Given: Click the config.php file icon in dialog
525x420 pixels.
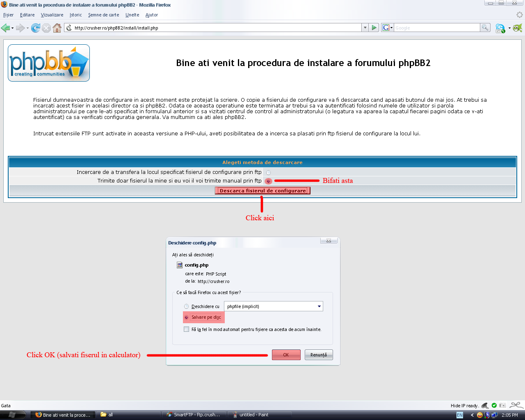Looking at the screenshot, I should click(180, 265).
